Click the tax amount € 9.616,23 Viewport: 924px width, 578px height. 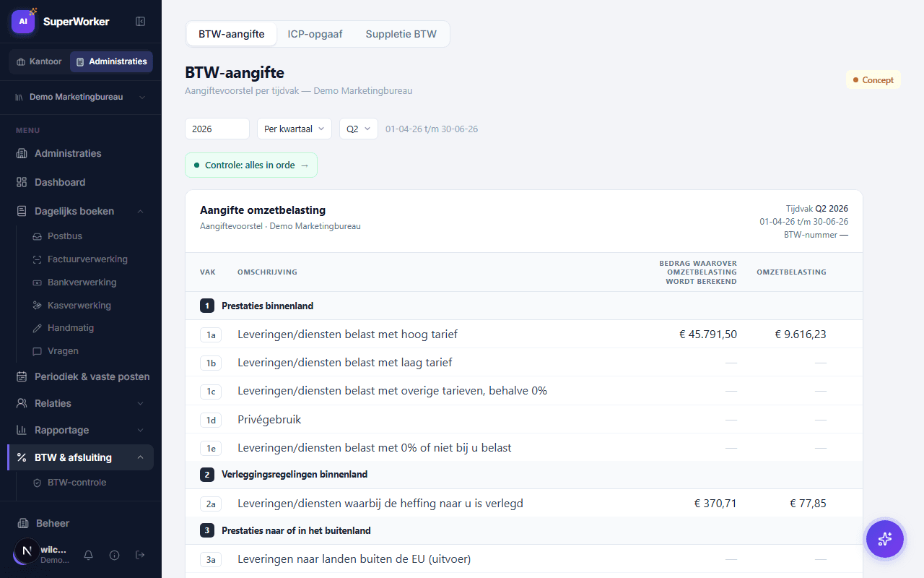point(801,335)
